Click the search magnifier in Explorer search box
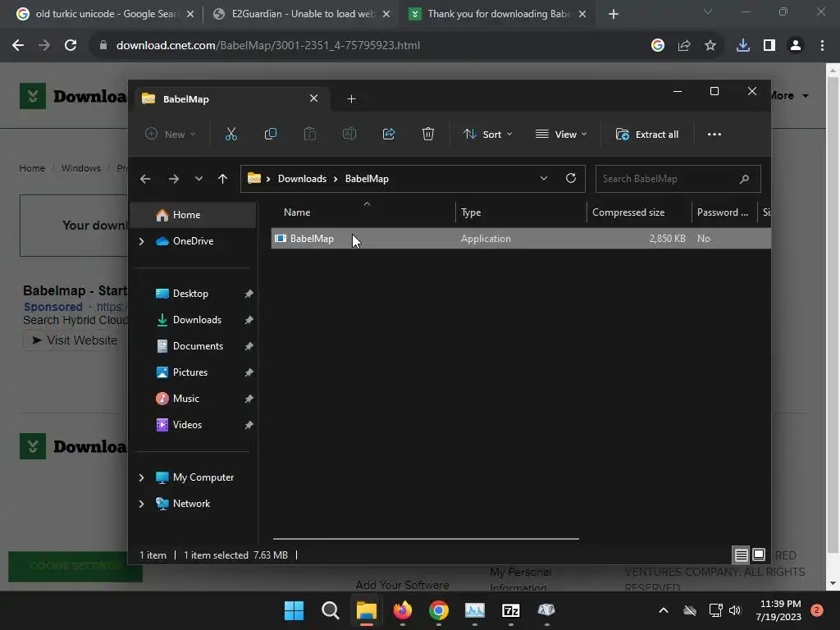Image resolution: width=840 pixels, height=630 pixels. [x=744, y=179]
